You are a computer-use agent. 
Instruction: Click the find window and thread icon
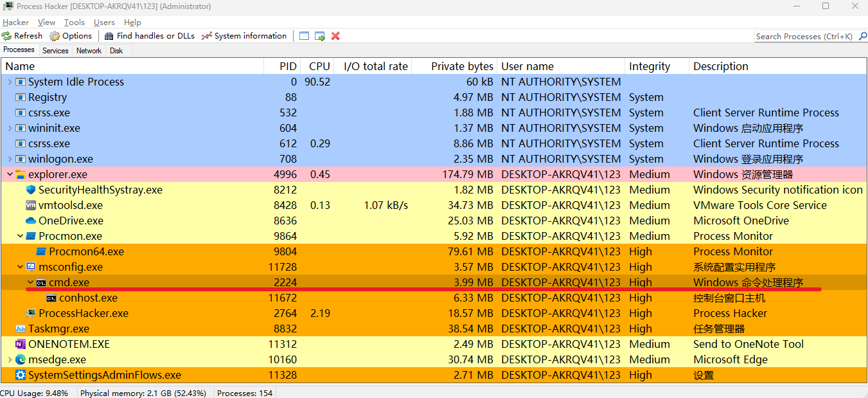pyautogui.click(x=319, y=36)
